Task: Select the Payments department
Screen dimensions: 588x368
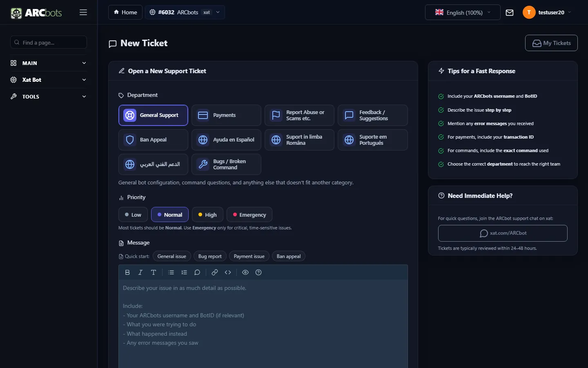Action: (x=226, y=115)
